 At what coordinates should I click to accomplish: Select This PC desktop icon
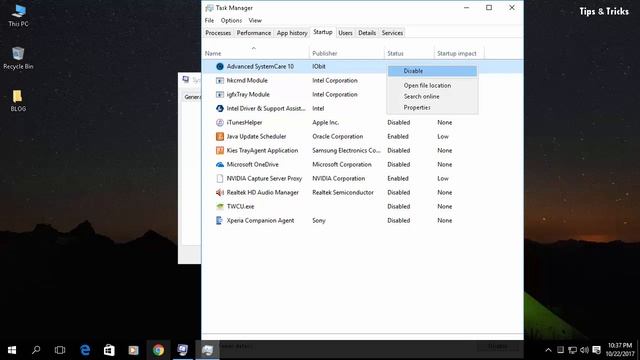click(x=18, y=16)
